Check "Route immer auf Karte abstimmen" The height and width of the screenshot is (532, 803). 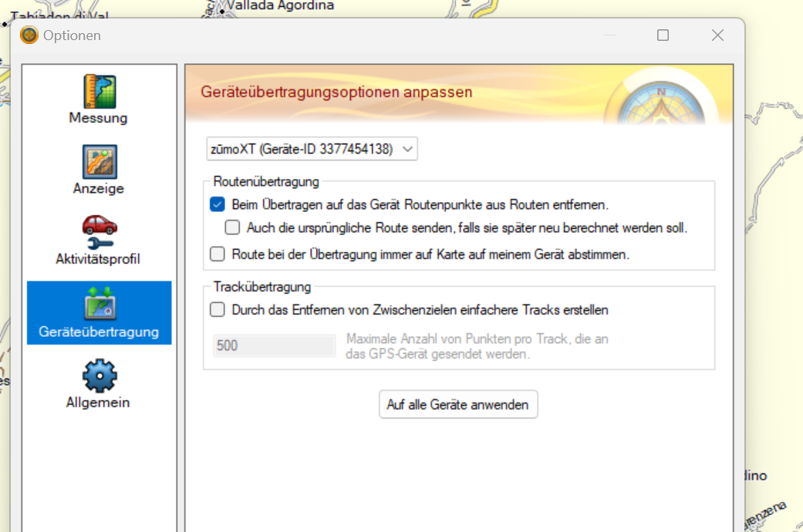pos(217,254)
